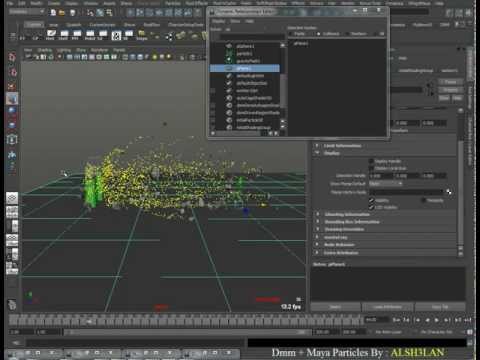This screenshot has height=360, width=480.
Task: Click the New Scene icon
Action: click(x=53, y=13)
